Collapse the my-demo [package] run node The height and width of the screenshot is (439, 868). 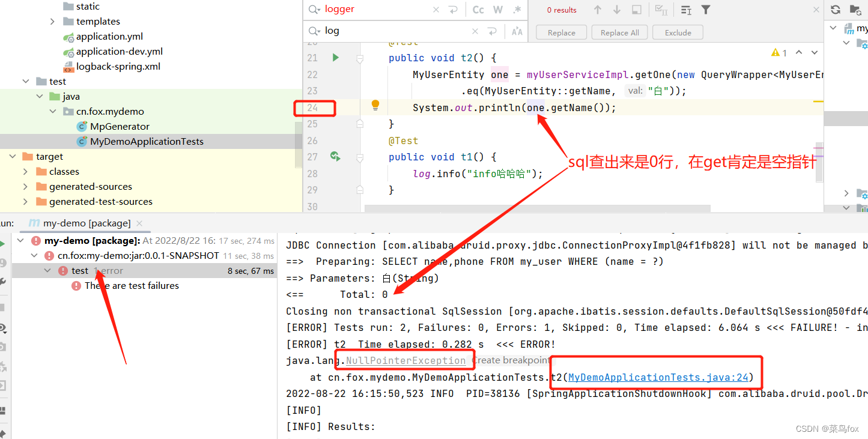pos(22,241)
